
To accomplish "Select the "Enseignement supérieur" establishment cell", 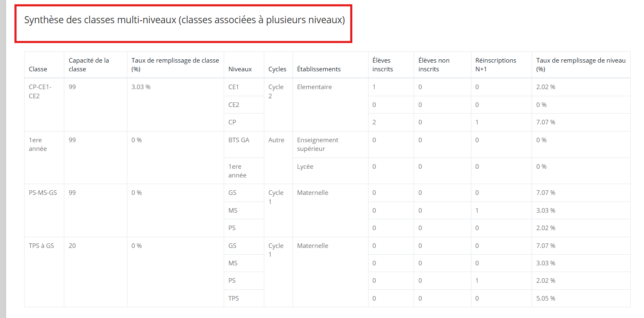I will coord(317,144).
